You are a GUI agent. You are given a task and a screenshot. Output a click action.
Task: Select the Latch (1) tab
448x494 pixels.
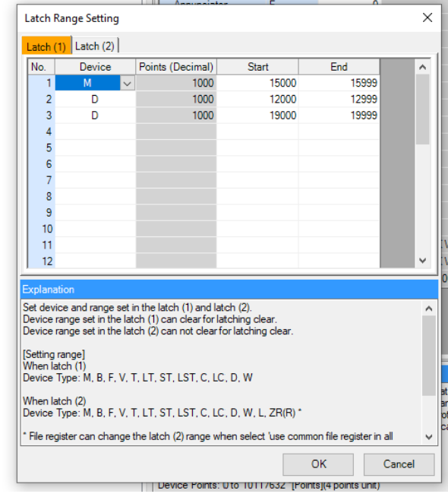pos(46,46)
